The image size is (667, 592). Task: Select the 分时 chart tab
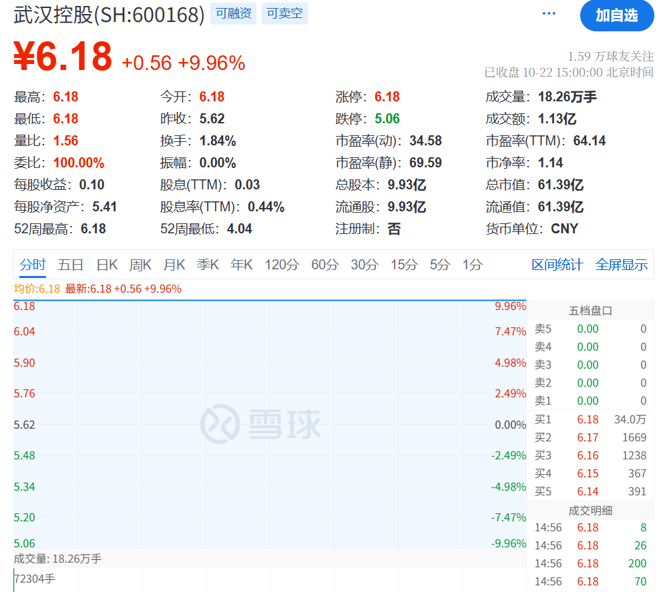pyautogui.click(x=32, y=265)
